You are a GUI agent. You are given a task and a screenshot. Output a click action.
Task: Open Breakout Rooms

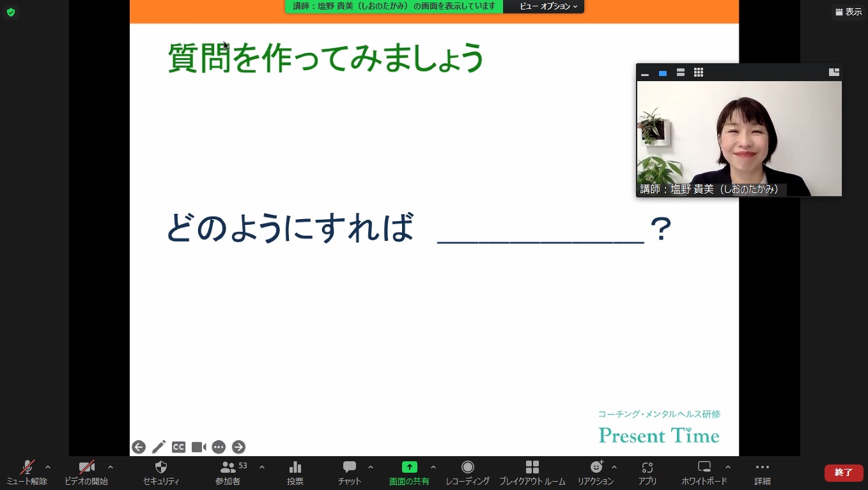point(532,473)
